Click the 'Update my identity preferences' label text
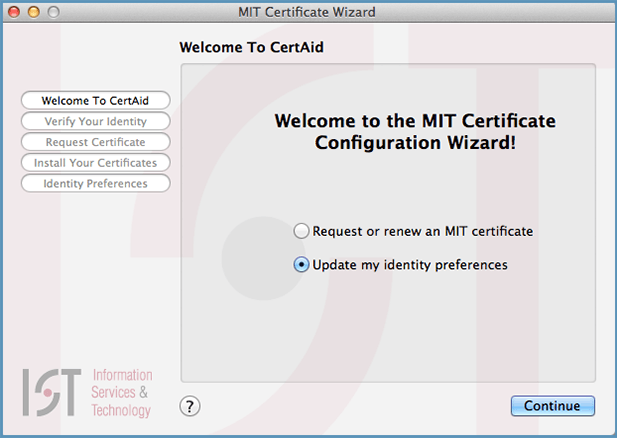 (x=410, y=265)
